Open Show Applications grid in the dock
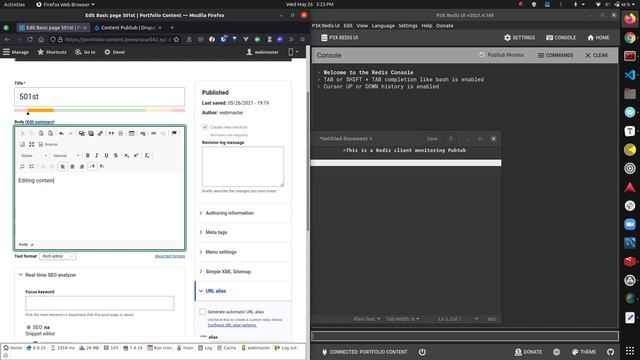This screenshot has height=360, width=640. [630, 351]
